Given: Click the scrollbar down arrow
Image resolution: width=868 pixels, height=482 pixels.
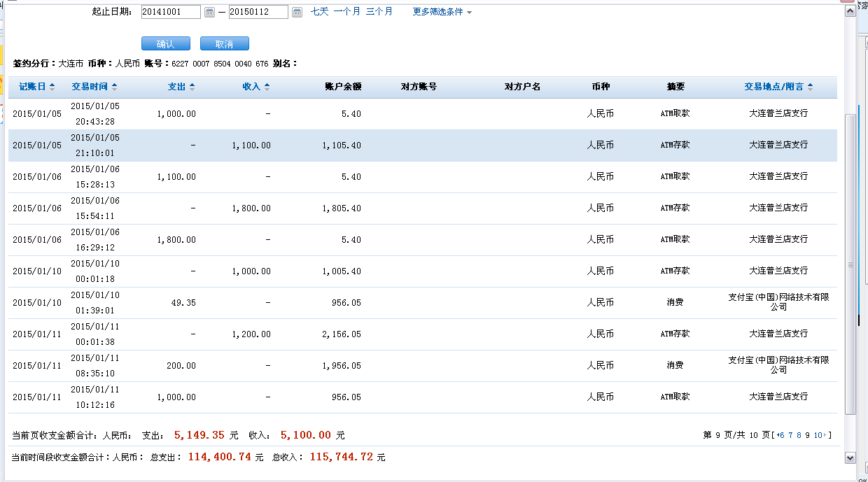Looking at the screenshot, I should 850,457.
